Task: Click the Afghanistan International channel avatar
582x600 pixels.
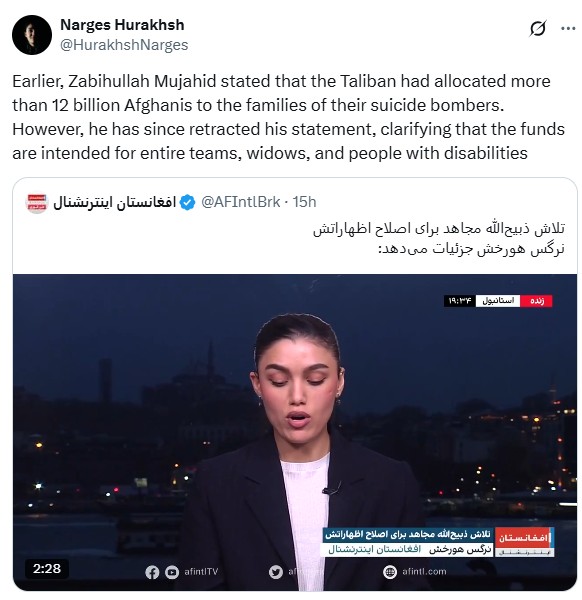Action: pyautogui.click(x=37, y=202)
